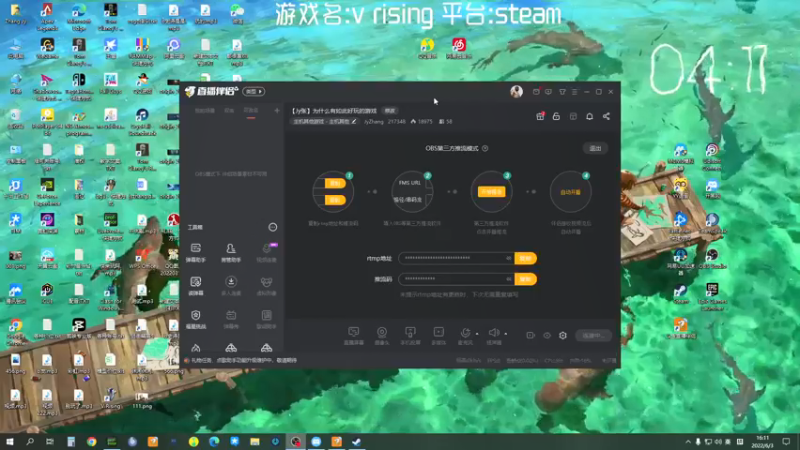Open Google Chrome from the taskbar
The width and height of the screenshot is (800, 450).
91,441
